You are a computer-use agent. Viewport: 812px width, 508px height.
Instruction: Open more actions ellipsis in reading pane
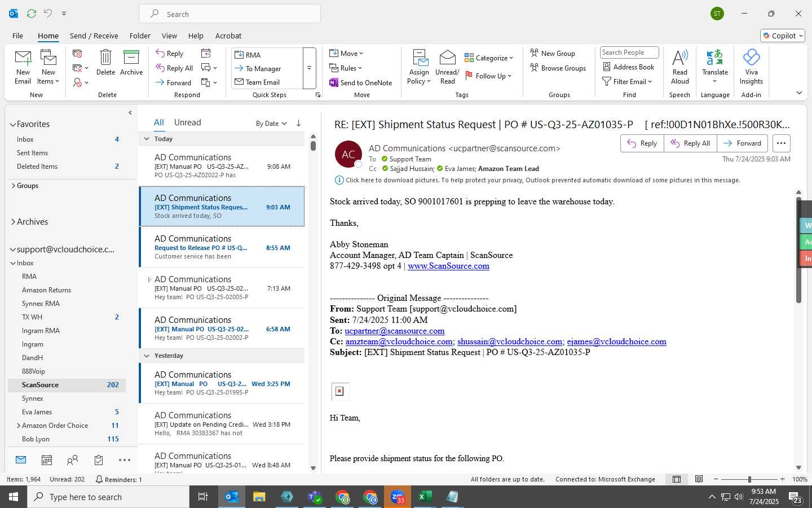tap(781, 143)
